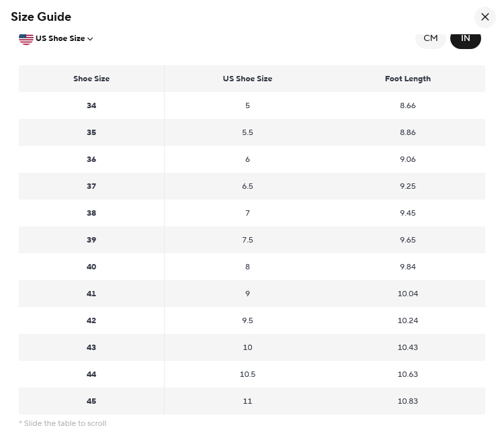Close the Size Guide dialog
Viewport: 504px width, 436px height.
485,17
